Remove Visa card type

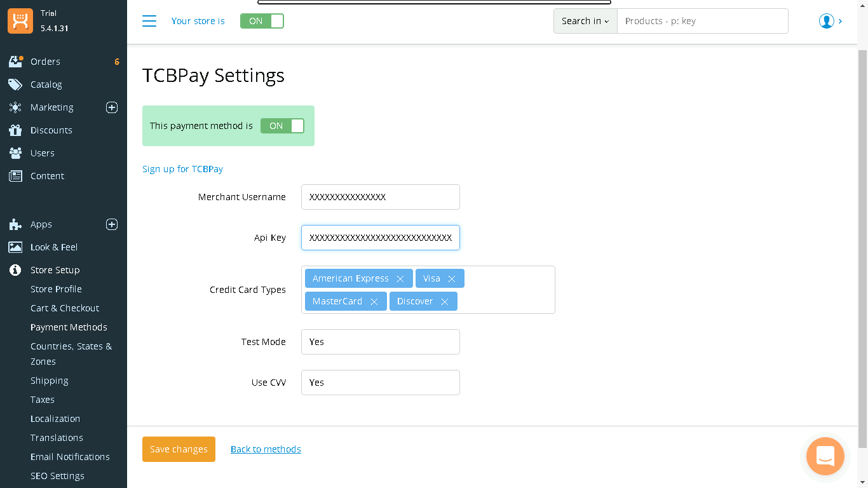pos(452,279)
